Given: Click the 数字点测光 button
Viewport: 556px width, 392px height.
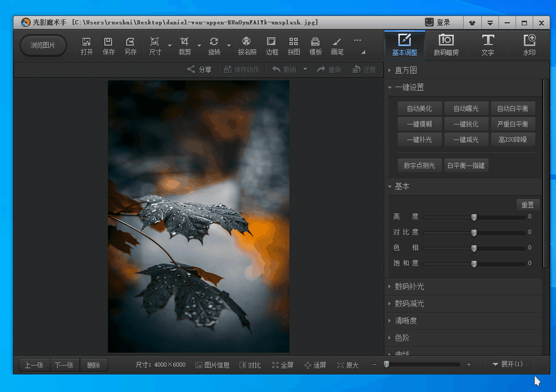Looking at the screenshot, I should click(x=420, y=165).
